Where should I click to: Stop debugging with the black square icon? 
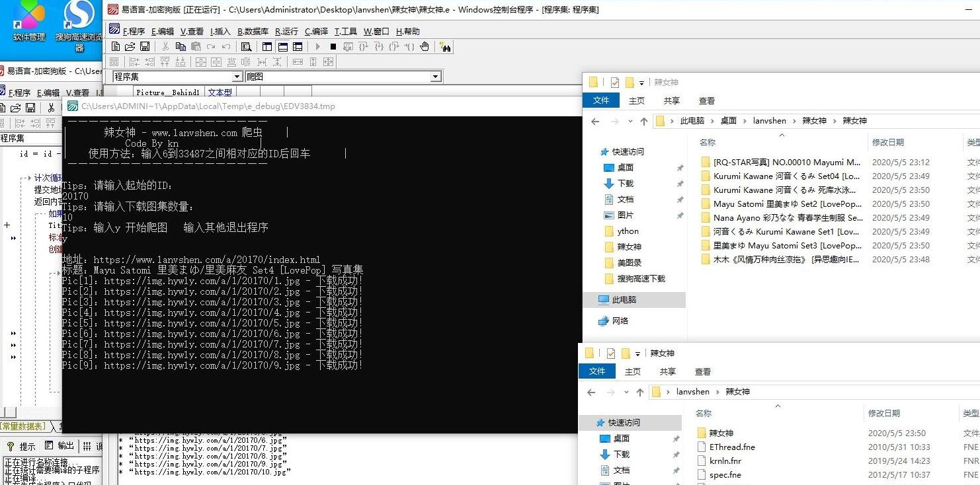coord(332,47)
